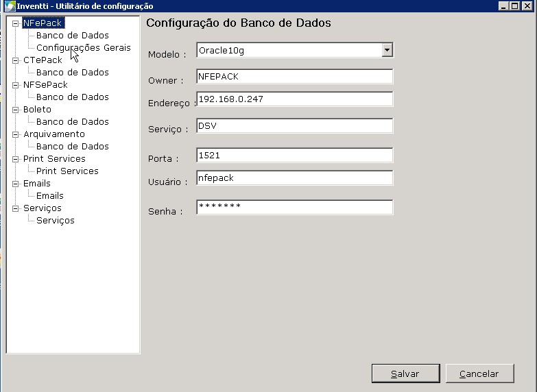The height and width of the screenshot is (392, 537).
Task: Click the Serviço text field
Action: pyautogui.click(x=294, y=126)
